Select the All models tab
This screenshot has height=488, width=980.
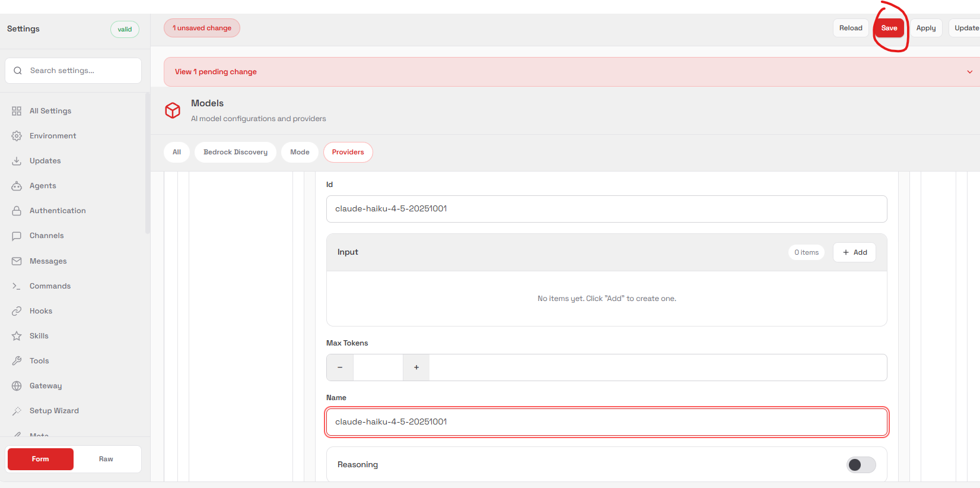[177, 152]
